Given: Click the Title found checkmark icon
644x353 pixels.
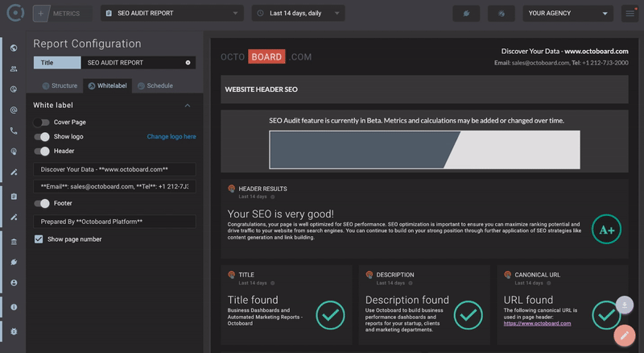Looking at the screenshot, I should click(x=330, y=315).
